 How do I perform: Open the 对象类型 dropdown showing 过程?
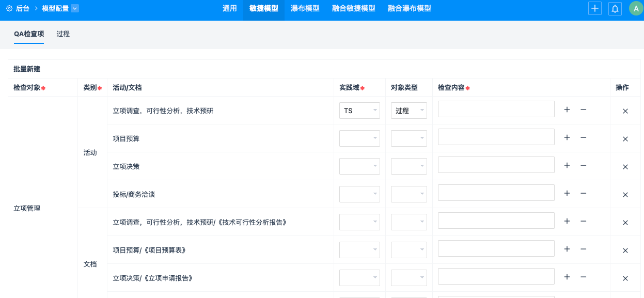pyautogui.click(x=409, y=111)
